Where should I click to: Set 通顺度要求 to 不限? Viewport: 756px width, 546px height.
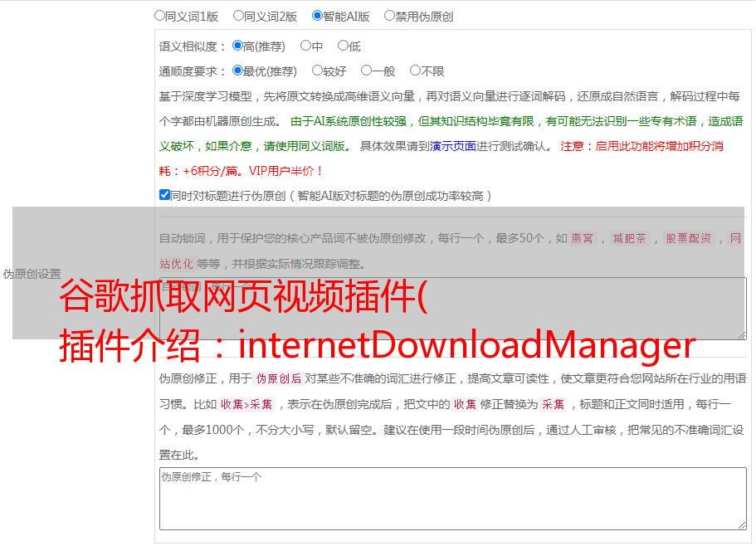pos(415,71)
